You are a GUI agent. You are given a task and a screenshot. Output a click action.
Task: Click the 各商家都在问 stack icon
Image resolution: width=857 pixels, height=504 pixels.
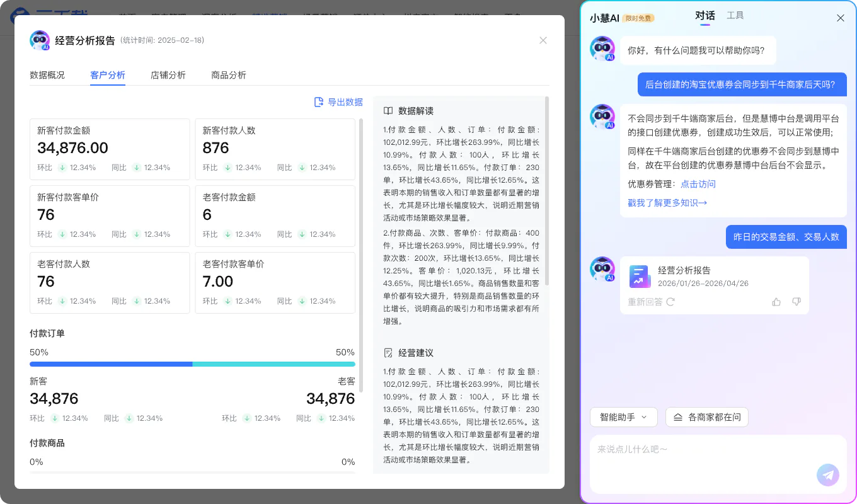coord(679,417)
